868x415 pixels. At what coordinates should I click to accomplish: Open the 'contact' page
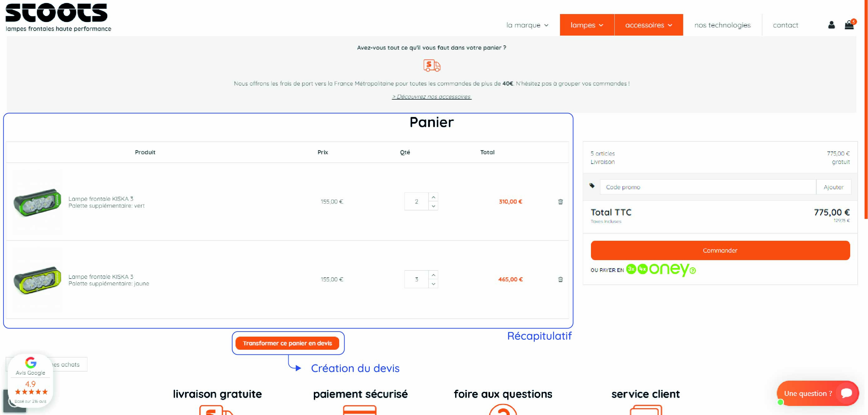pyautogui.click(x=786, y=25)
